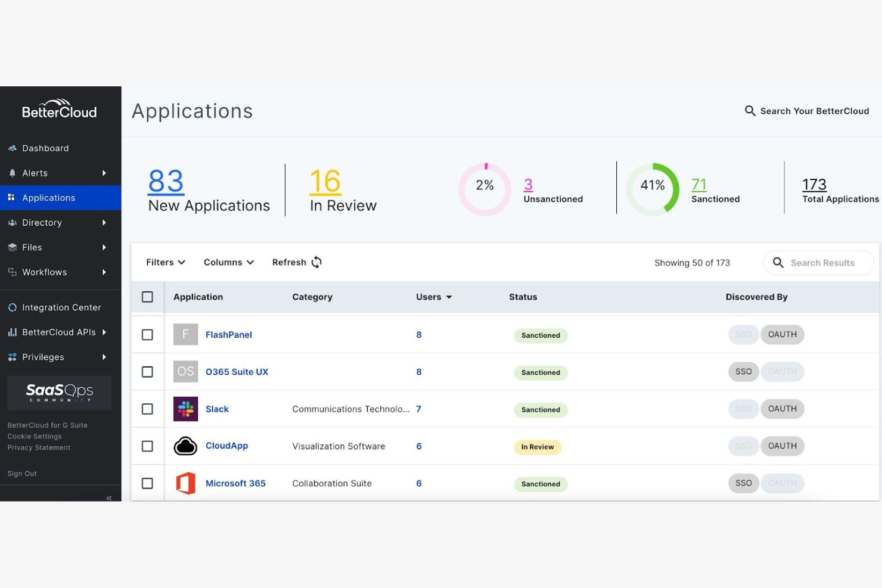Open the Privacy Statement link

pyautogui.click(x=39, y=447)
